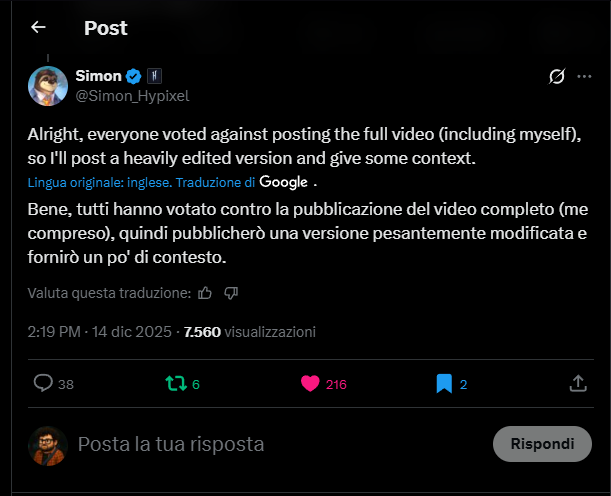The height and width of the screenshot is (496, 611).
Task: Share the post via share icon
Action: point(577,383)
